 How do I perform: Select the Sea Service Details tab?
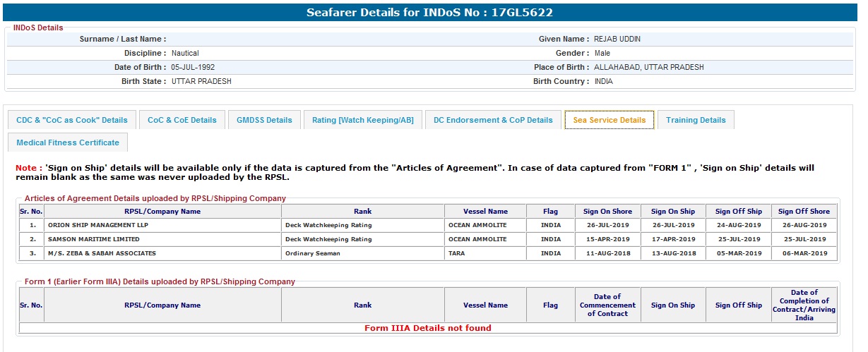pyautogui.click(x=609, y=120)
